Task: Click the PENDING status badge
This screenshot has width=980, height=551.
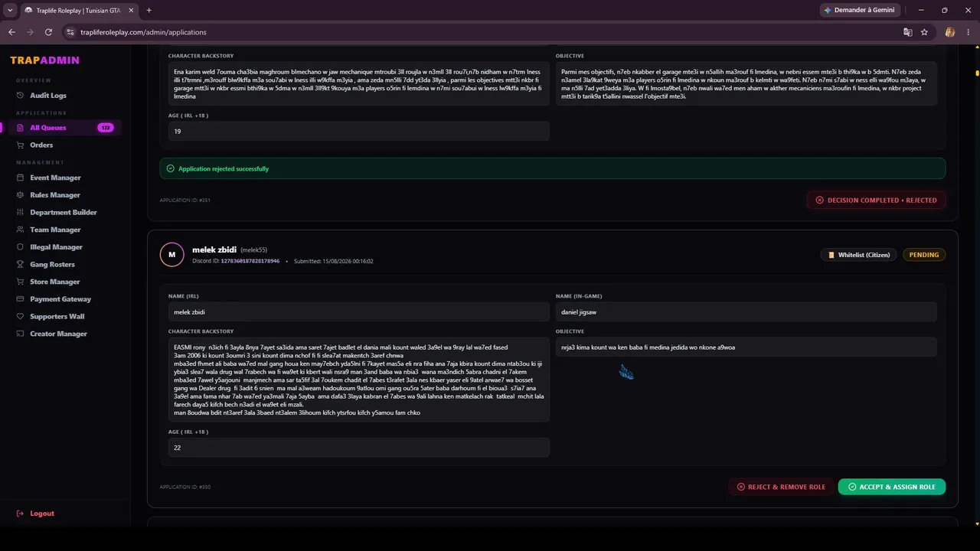Action: coord(924,255)
